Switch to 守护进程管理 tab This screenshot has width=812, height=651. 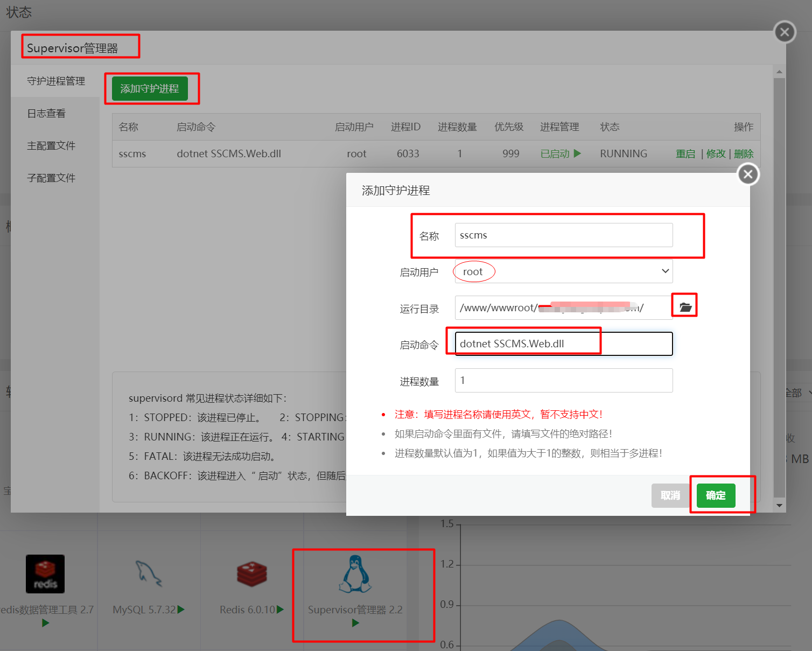point(56,81)
